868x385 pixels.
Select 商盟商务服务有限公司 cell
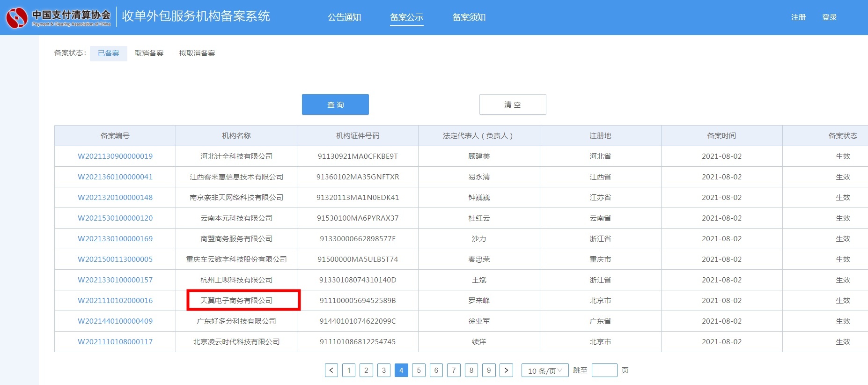[x=236, y=239]
